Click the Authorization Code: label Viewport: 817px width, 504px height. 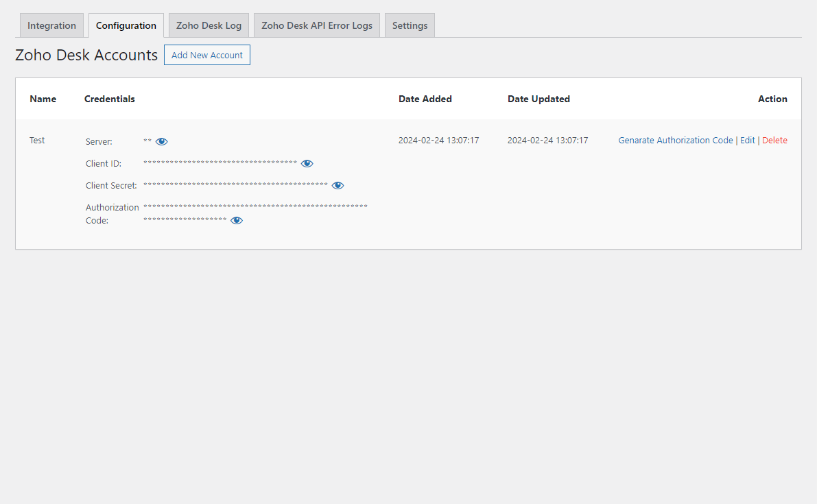tap(112, 214)
